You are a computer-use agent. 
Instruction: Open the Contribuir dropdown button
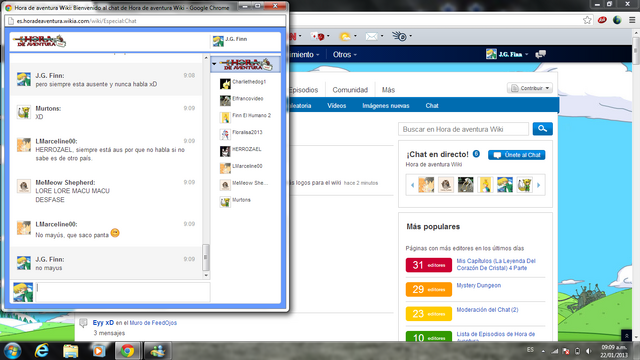pyautogui.click(x=530, y=88)
